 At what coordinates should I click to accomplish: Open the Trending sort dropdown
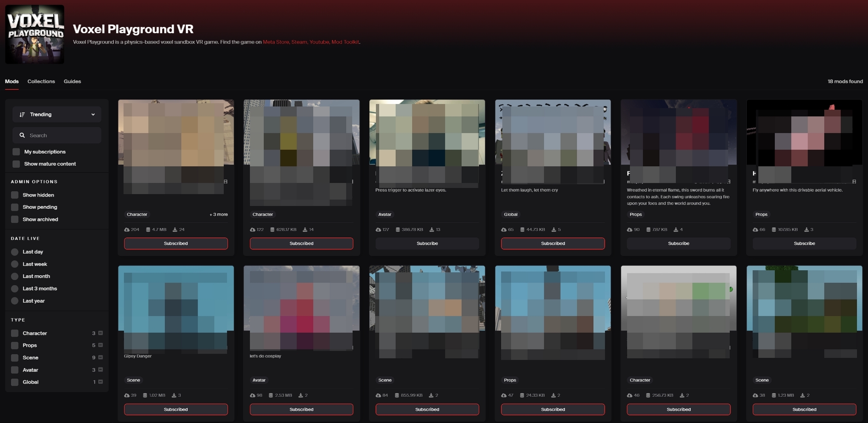57,115
